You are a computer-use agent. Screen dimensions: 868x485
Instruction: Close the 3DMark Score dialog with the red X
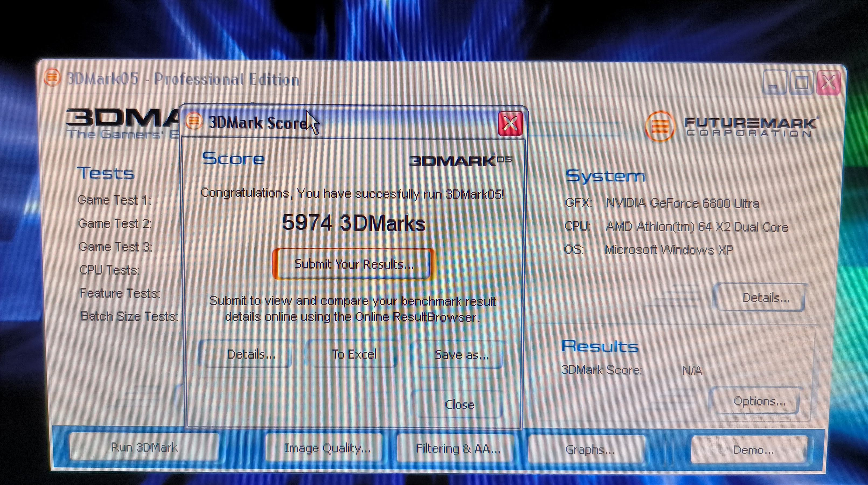coord(511,123)
